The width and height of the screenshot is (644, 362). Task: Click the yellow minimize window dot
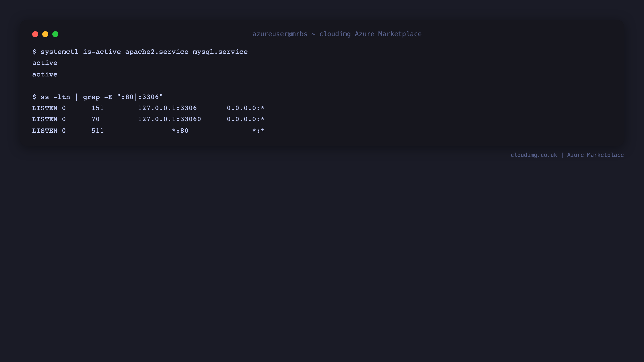tap(45, 34)
